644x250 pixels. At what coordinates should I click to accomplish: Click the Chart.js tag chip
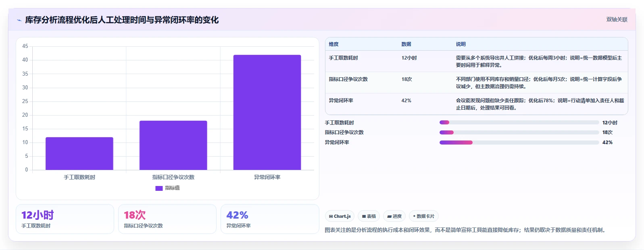pyautogui.click(x=340, y=216)
